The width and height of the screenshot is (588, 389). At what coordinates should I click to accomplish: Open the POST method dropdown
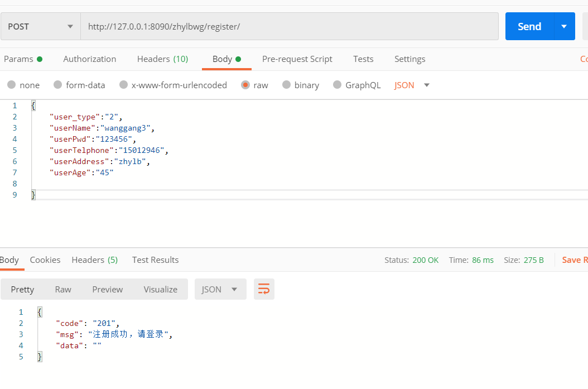tap(41, 26)
